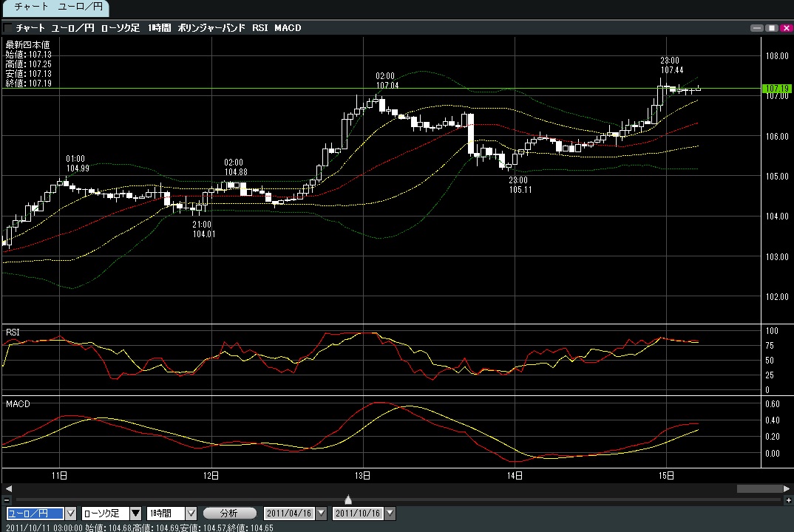Image resolution: width=794 pixels, height=532 pixels.
Task: Click the chart title bar grip icon
Action: (x=8, y=28)
